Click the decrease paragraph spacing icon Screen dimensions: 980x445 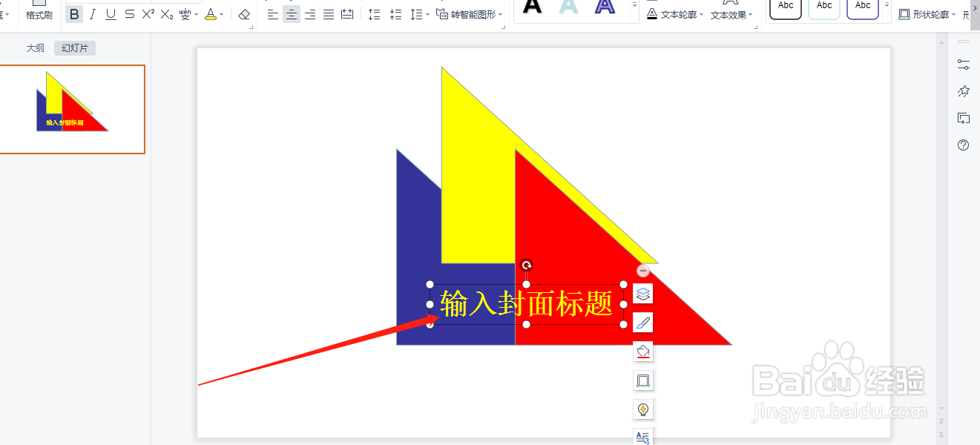tap(395, 14)
